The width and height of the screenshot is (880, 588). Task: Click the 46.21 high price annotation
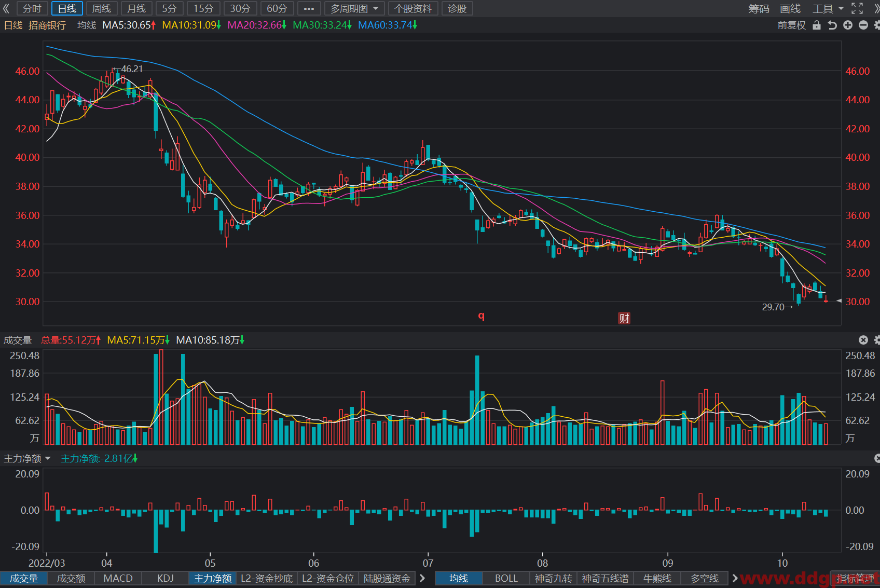click(x=128, y=69)
